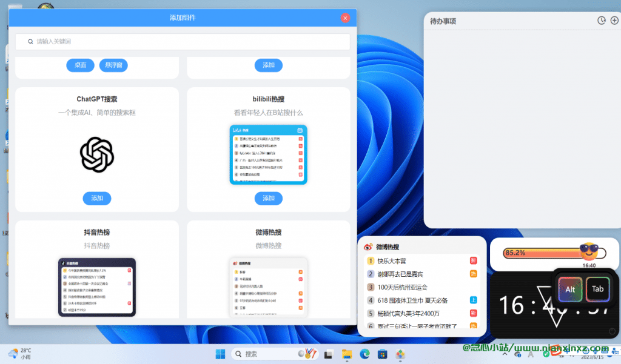Click the rank 3 number badge in Weibo widget
The height and width of the screenshot is (364, 621).
coord(371,287)
